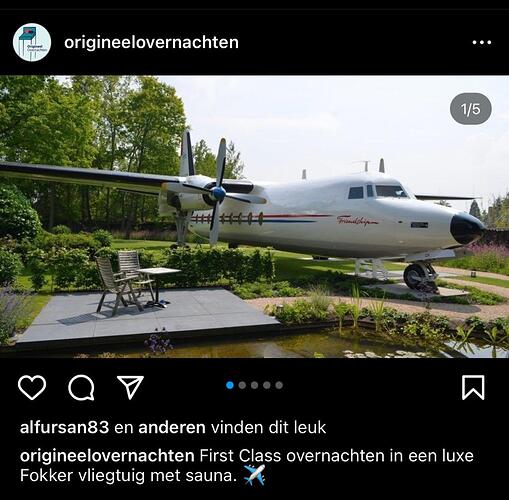Open comments via speech bubble icon
This screenshot has width=509, height=500.
point(81,387)
